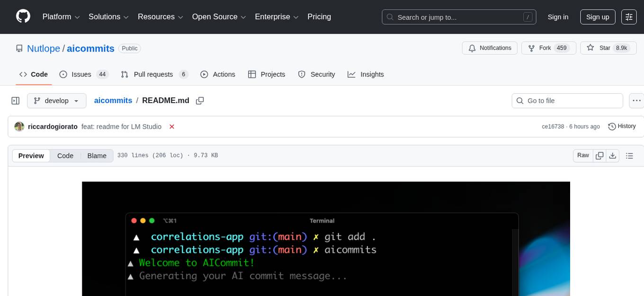Focus the Go to file search box

coord(567,101)
